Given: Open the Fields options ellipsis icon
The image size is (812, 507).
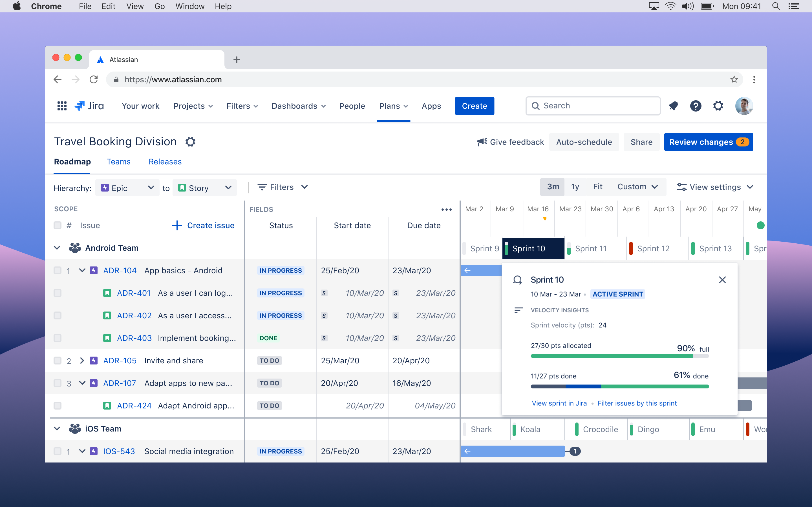Looking at the screenshot, I should click(x=446, y=209).
